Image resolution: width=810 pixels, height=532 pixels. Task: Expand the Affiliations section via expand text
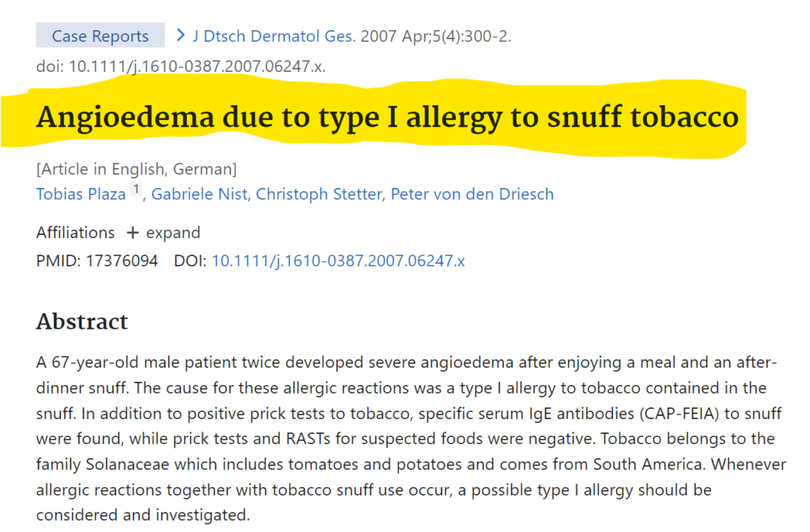173,232
